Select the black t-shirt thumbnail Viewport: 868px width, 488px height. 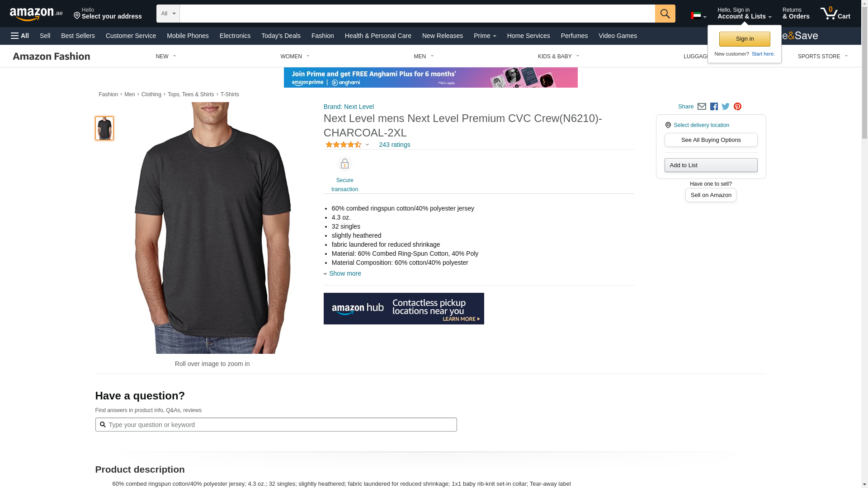pyautogui.click(x=104, y=128)
